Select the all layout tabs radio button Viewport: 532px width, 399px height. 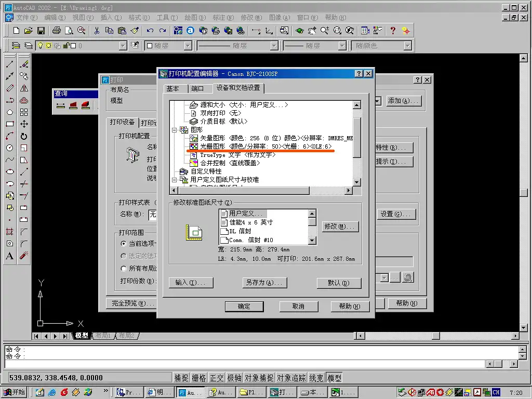click(124, 269)
